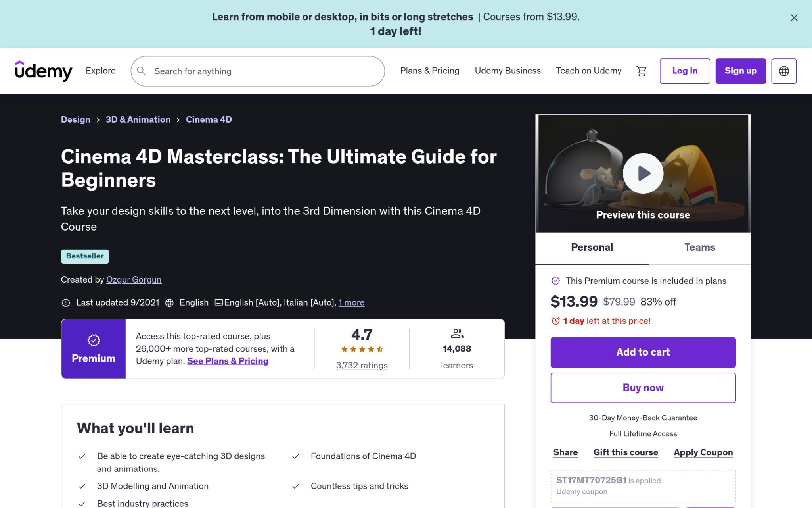This screenshot has width=812, height=508.
Task: View the 3,732 ratings link
Action: [x=362, y=365]
